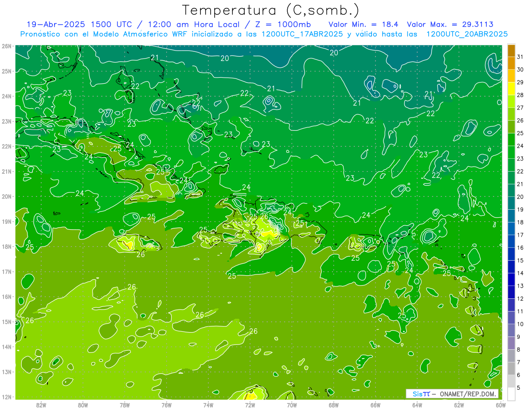Click the teal swatch between 19 and 20
The height and width of the screenshot is (411, 532).
point(511,203)
